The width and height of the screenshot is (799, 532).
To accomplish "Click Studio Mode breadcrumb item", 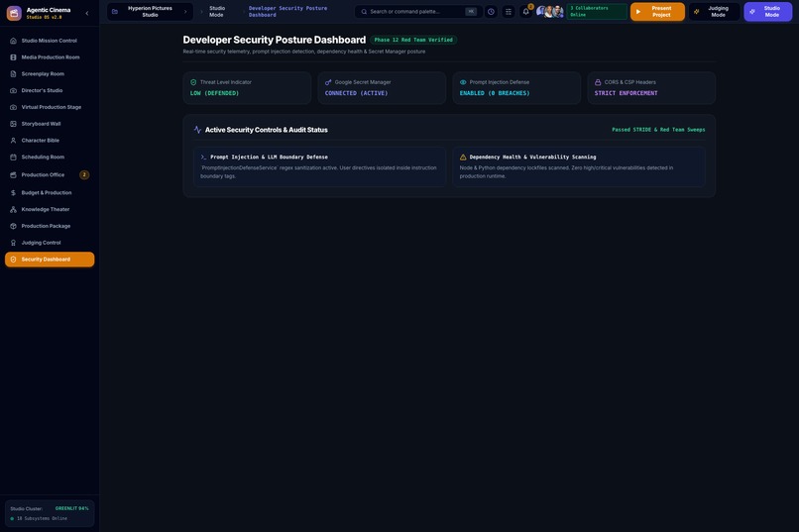I will pyautogui.click(x=216, y=12).
